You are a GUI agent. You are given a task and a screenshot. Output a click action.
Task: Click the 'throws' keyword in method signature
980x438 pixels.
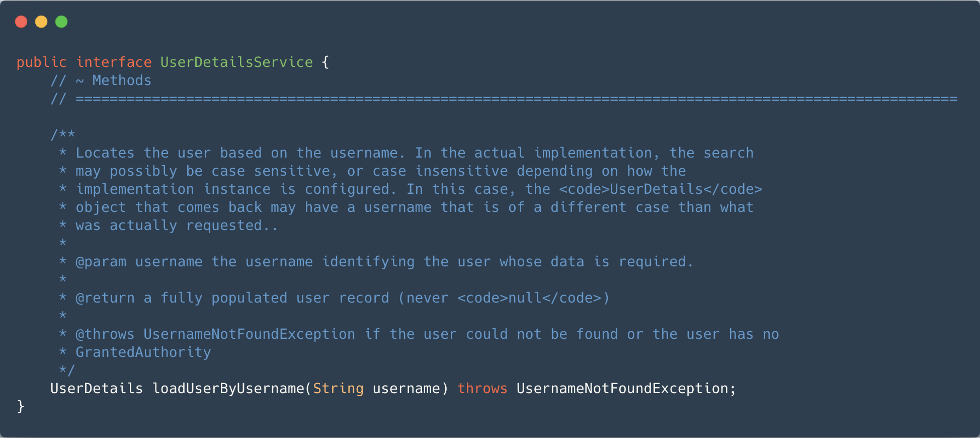tap(482, 389)
